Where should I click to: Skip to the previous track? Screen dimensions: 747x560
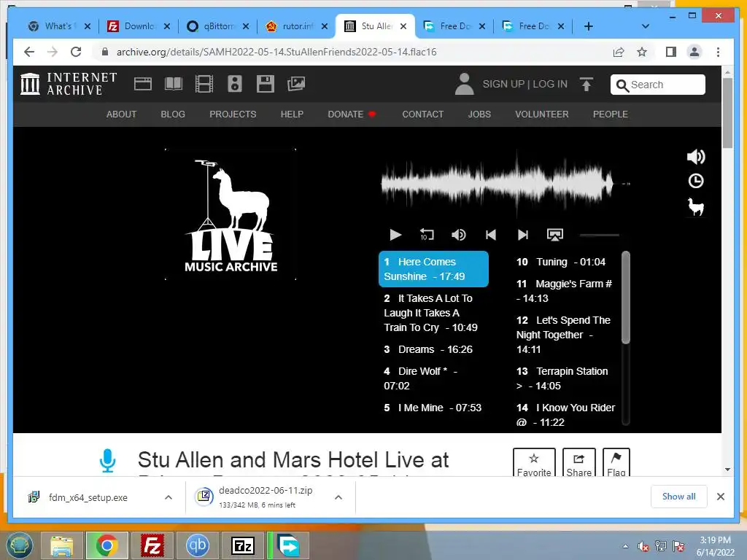tap(491, 235)
